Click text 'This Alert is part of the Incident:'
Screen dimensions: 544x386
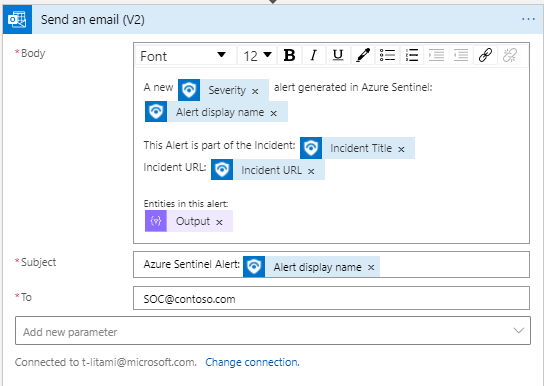click(x=219, y=145)
